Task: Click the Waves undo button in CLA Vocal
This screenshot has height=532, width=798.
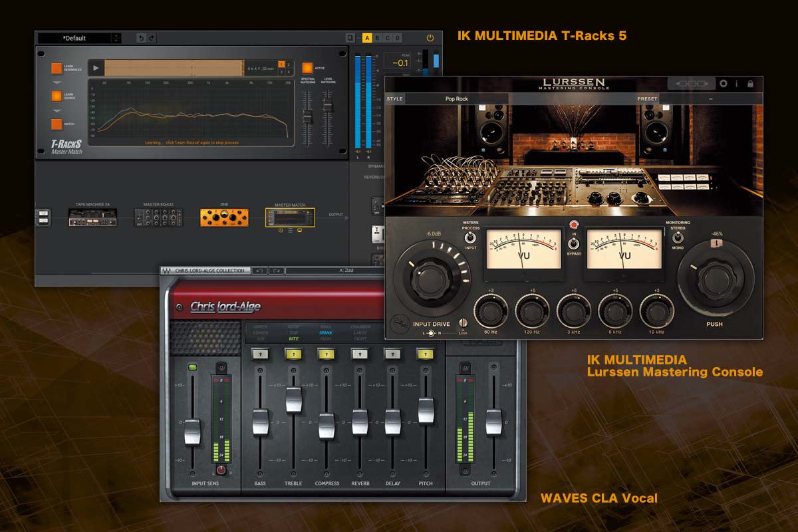Action: coord(259,271)
